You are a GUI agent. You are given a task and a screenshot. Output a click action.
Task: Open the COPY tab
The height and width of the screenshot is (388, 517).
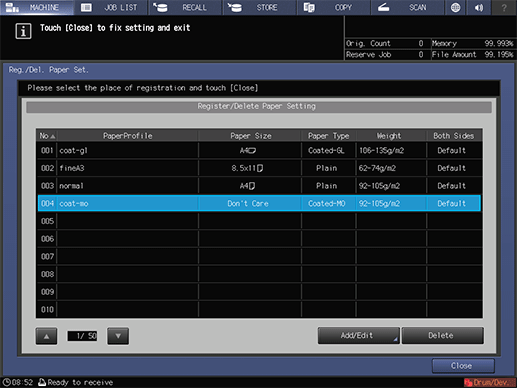pyautogui.click(x=334, y=7)
